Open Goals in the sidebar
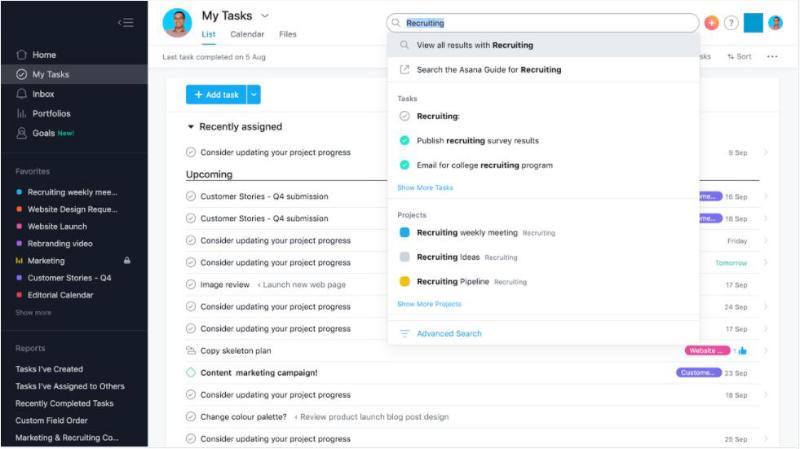 [x=43, y=133]
